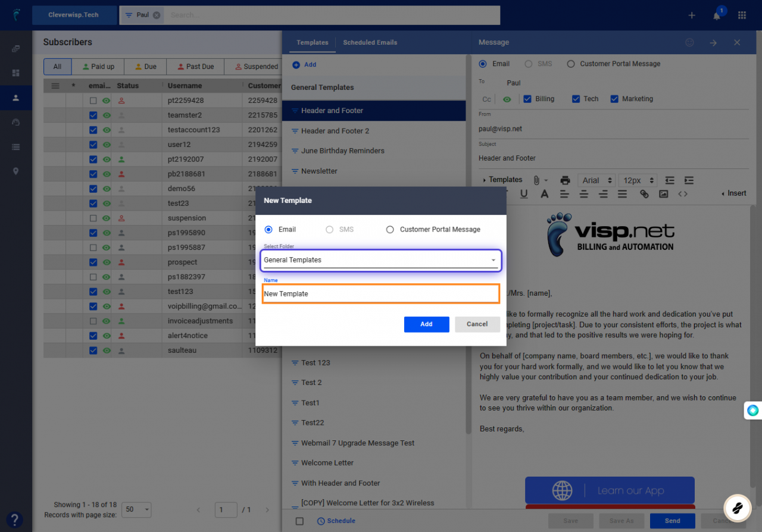
Task: Open notifications via the bell icon
Action: pos(716,15)
